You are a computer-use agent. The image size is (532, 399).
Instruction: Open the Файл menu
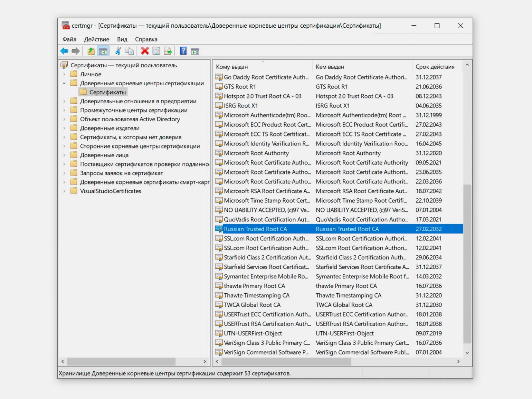69,39
